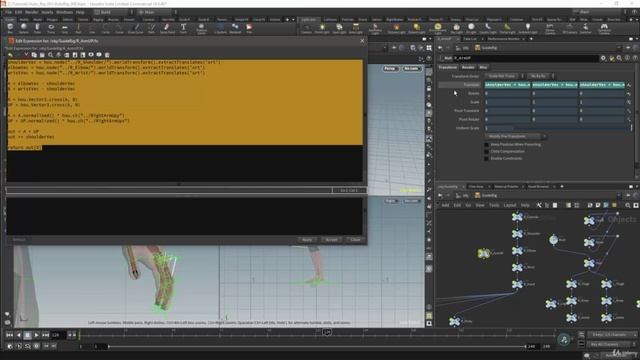Select the Metaball shelf tool
Image resolution: width=640 pixels, height=360 pixels.
(x=235, y=28)
